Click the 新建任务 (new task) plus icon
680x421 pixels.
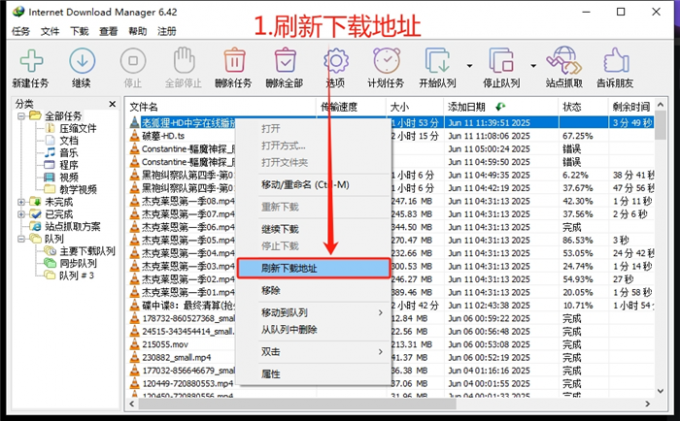31,61
